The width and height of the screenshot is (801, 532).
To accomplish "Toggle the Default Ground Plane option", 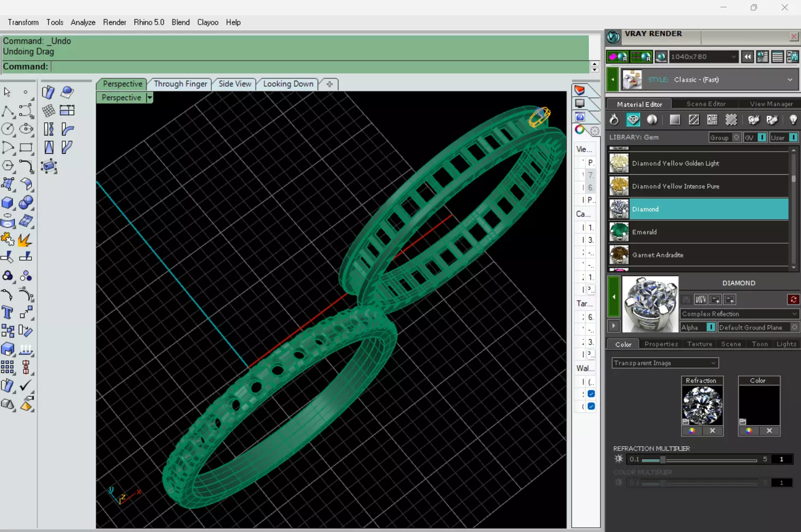I will 759,327.
